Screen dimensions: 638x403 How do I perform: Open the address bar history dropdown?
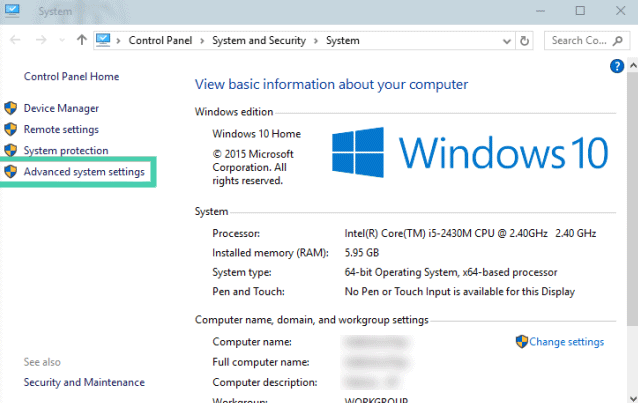click(x=507, y=41)
